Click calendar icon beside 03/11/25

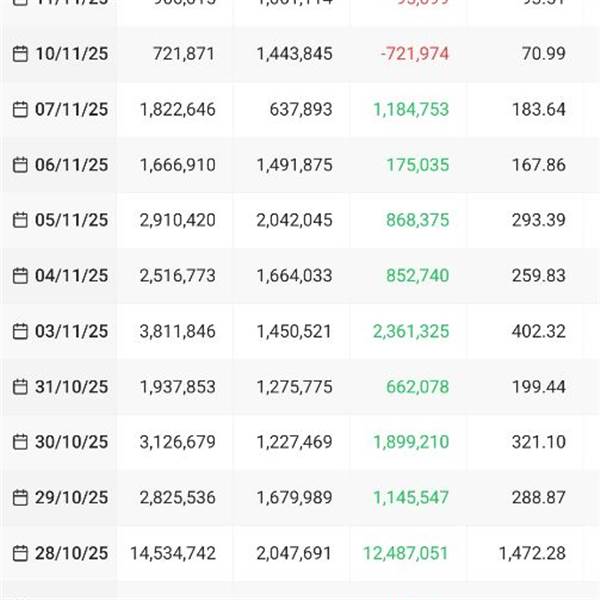pyautogui.click(x=20, y=331)
